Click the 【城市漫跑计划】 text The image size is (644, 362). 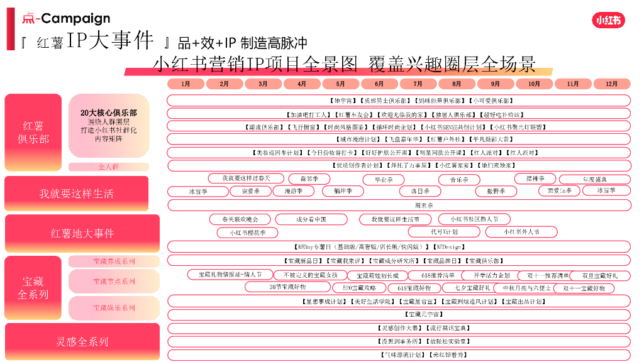pyautogui.click(x=359, y=140)
